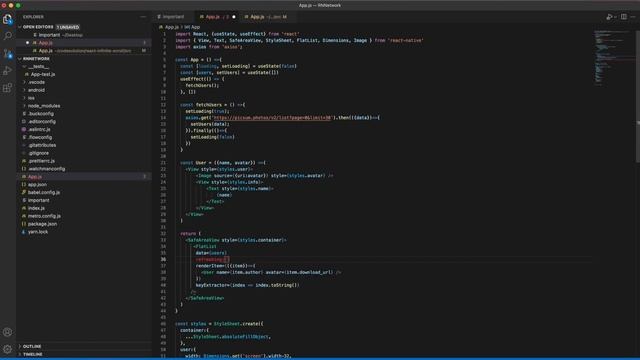Open the Extensions view icon

pos(7,88)
